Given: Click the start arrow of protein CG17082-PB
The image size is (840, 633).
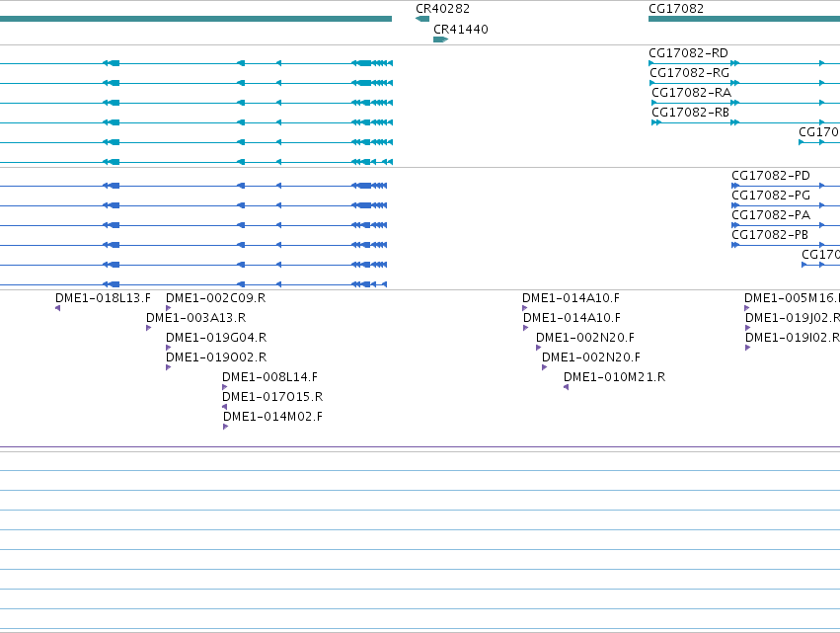Looking at the screenshot, I should point(735,245).
